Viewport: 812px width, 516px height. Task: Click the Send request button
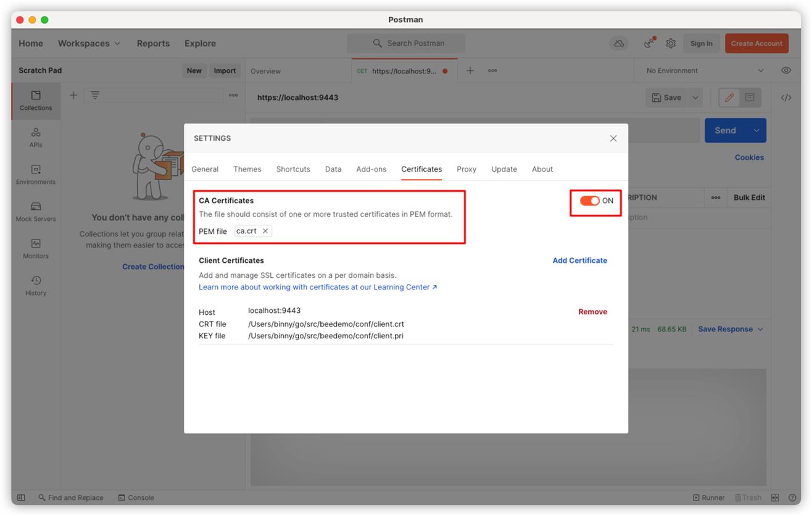coord(725,130)
